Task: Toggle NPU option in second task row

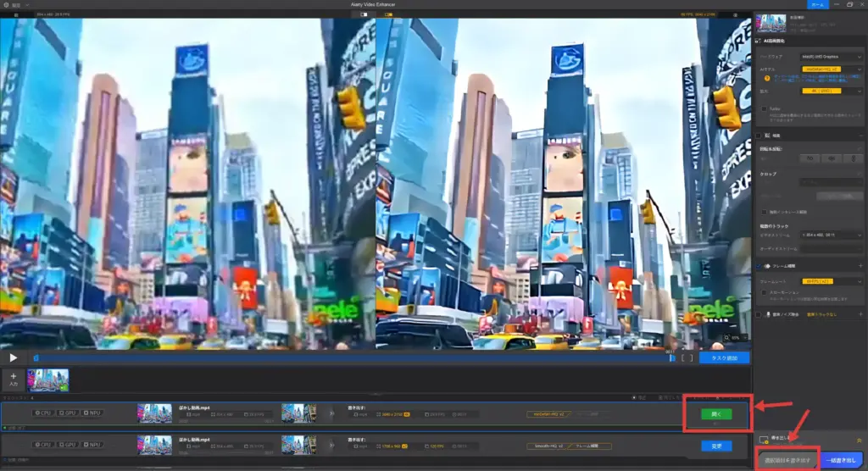Action: click(92, 445)
